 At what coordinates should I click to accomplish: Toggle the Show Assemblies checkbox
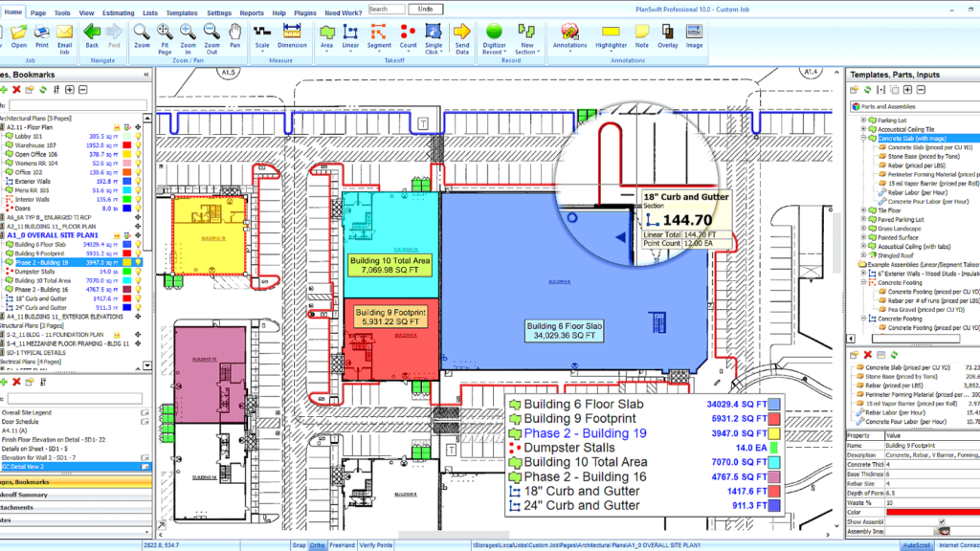[x=941, y=522]
